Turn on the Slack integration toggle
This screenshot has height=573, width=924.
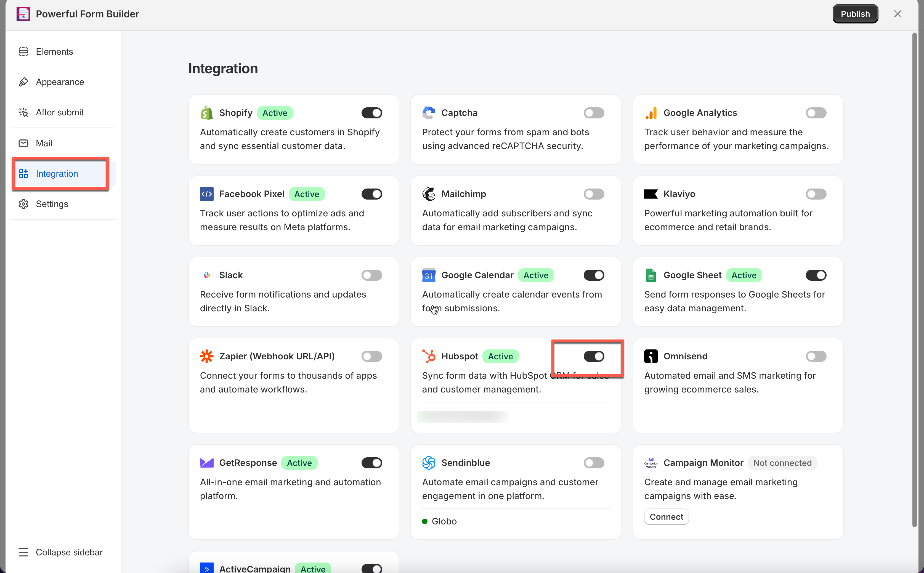(371, 275)
